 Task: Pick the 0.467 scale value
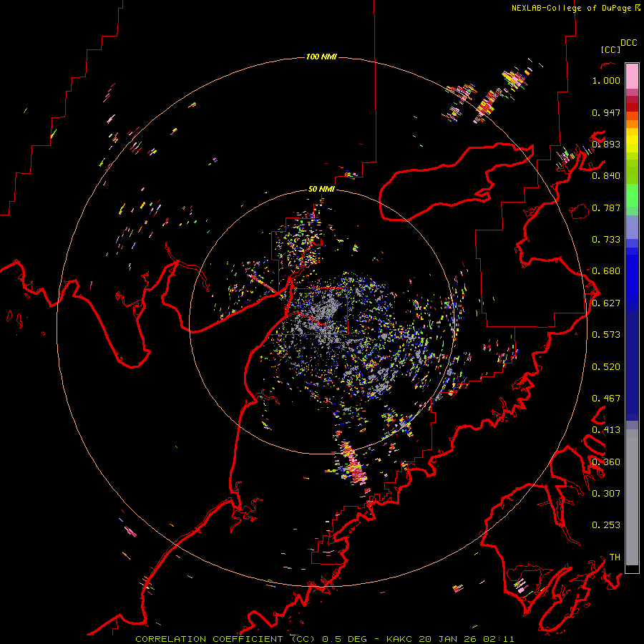pyautogui.click(x=606, y=399)
